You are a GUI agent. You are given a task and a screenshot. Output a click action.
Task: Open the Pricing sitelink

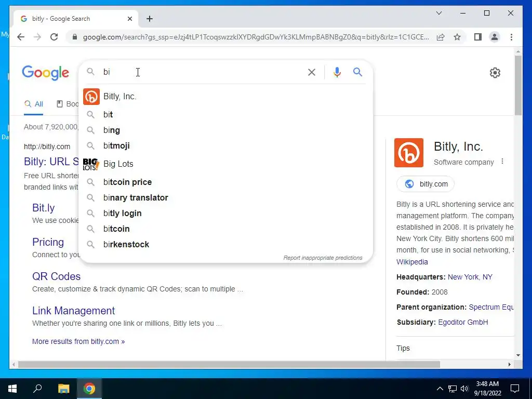(x=48, y=242)
